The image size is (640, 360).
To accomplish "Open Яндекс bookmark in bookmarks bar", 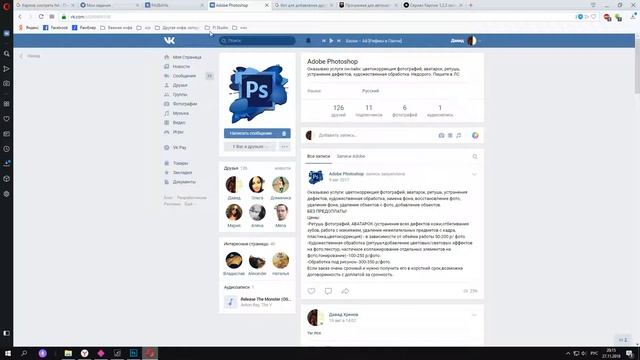I will click(29, 28).
